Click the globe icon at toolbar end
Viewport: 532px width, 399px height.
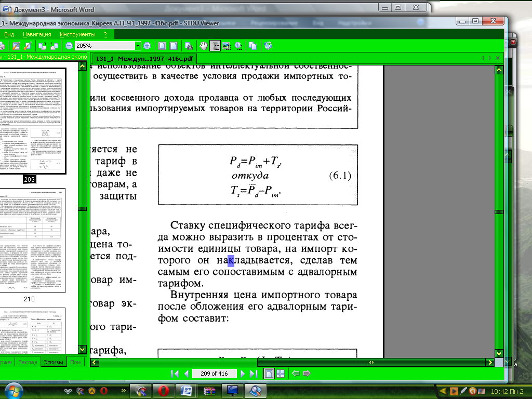(268, 46)
